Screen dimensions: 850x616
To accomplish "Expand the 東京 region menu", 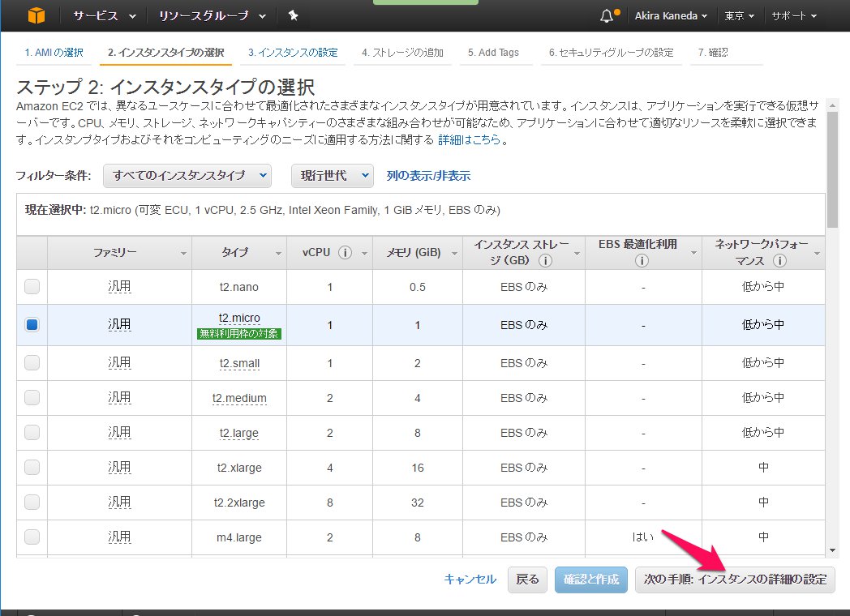I will pyautogui.click(x=739, y=15).
